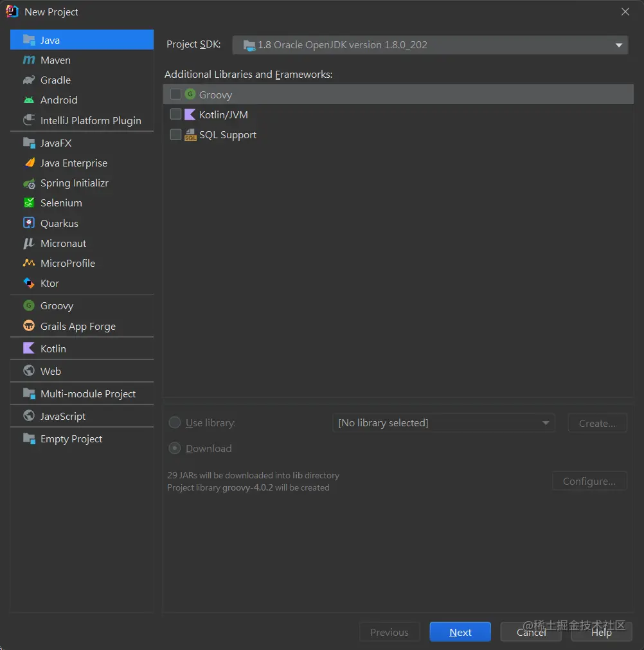Tick the SQL Support checkbox

175,134
